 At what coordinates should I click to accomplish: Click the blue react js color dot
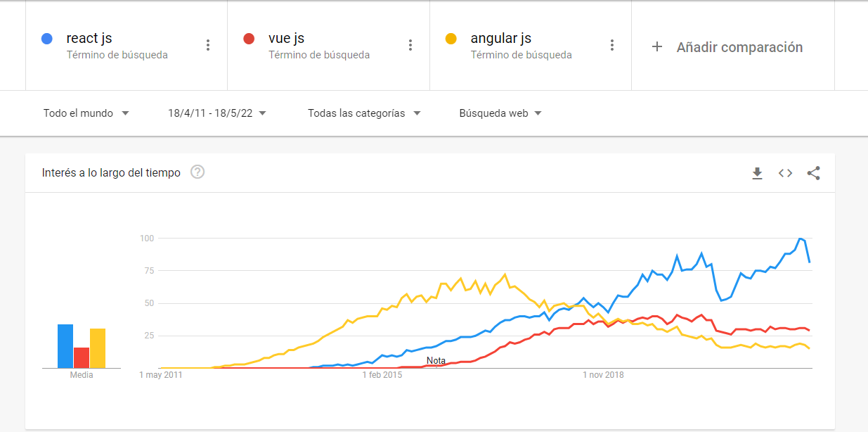[47, 39]
